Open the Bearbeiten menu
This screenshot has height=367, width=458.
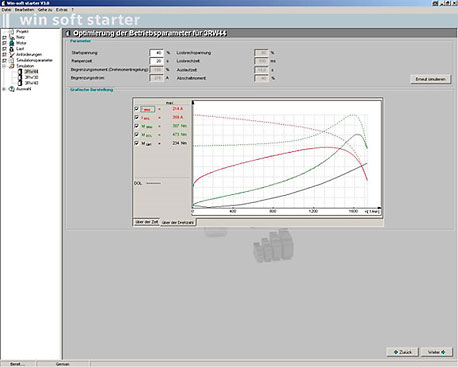24,10
